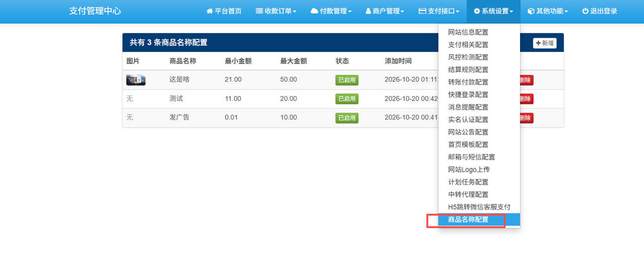Choose 转账付款配置 in the menu
This screenshot has height=255, width=644.
coord(479,82)
